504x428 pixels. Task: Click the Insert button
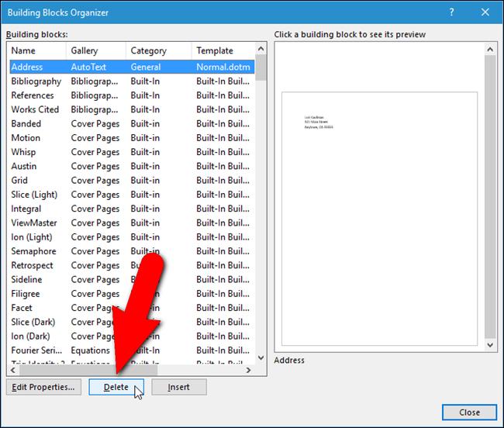[178, 387]
